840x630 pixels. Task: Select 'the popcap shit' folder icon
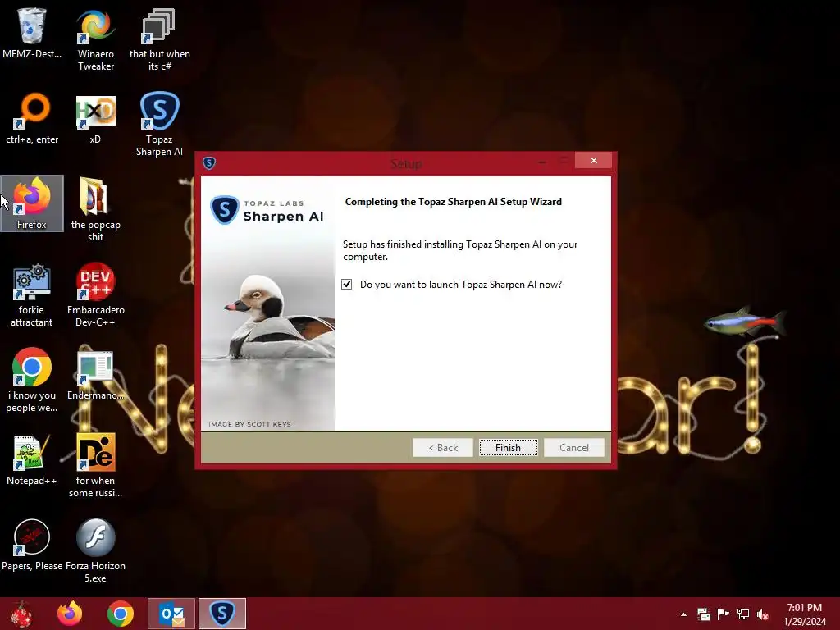pyautogui.click(x=95, y=209)
